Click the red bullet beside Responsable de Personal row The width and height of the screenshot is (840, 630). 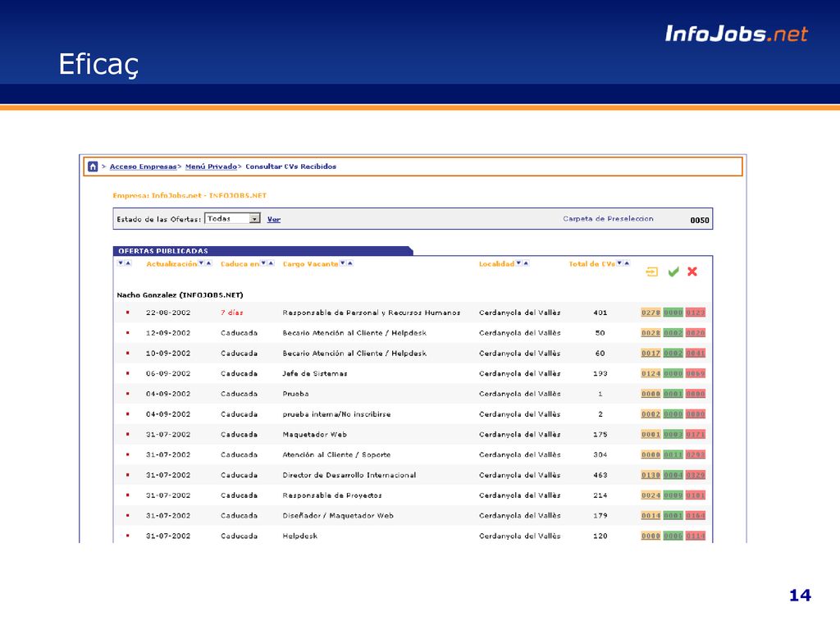pos(127,313)
